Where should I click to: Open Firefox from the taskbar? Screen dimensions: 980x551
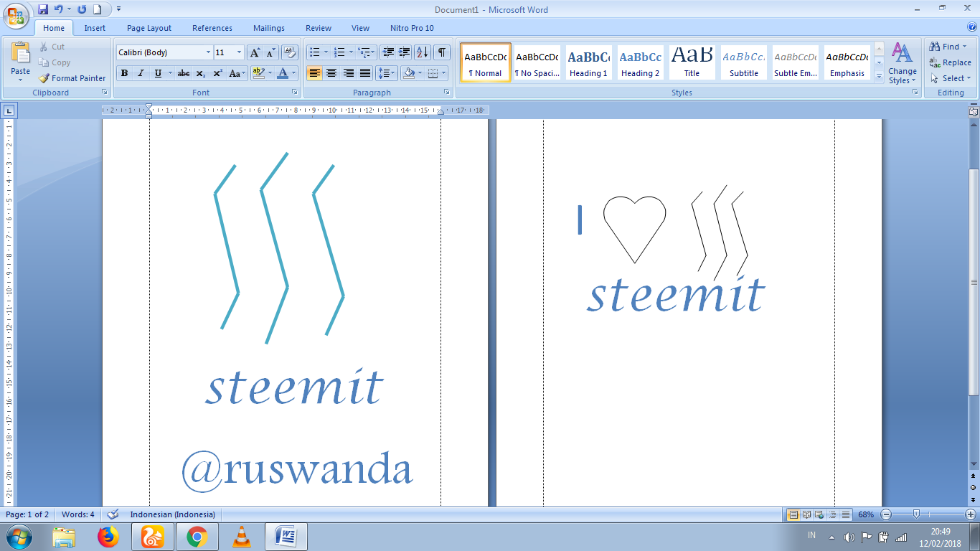tap(108, 537)
